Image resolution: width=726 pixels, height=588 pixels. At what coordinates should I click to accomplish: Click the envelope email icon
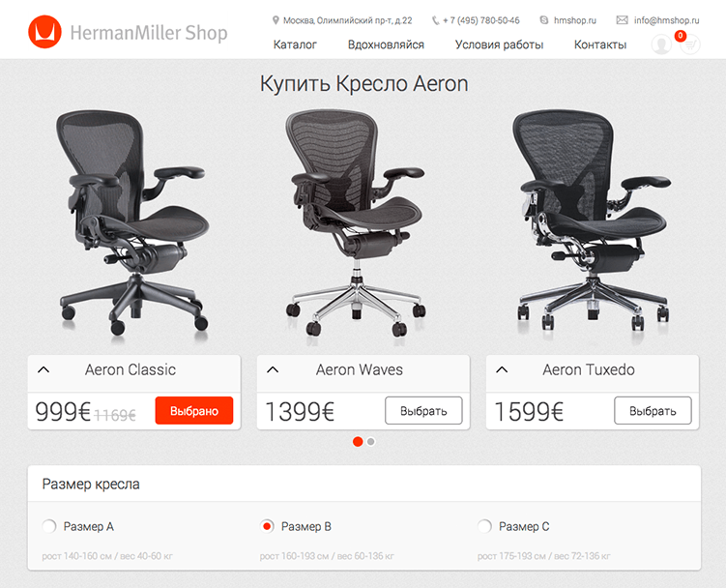622,20
